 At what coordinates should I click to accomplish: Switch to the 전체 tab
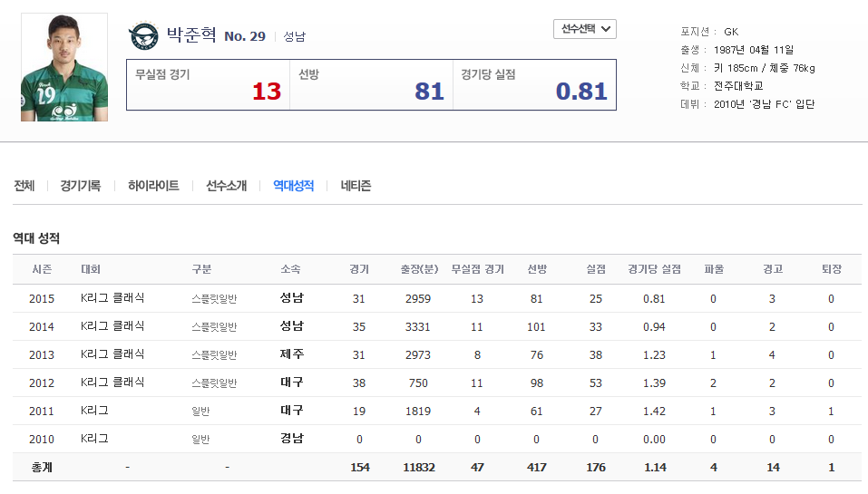click(24, 186)
